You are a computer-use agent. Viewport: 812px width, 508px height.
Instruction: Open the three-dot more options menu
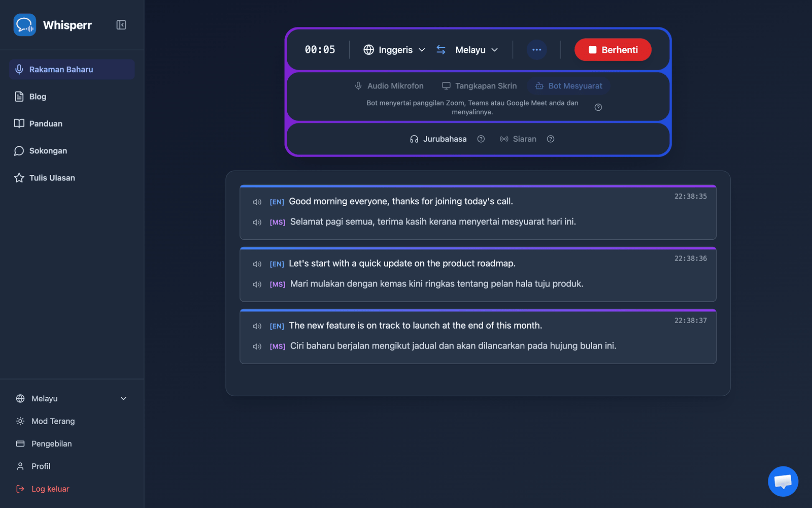coord(537,50)
